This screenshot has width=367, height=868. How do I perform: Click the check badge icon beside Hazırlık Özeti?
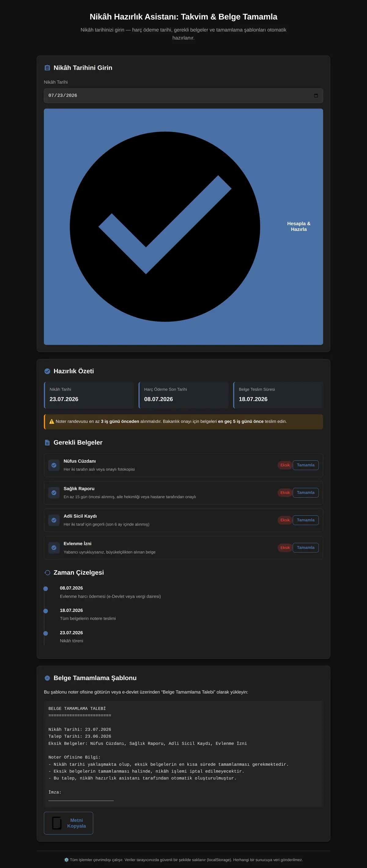coord(47,371)
